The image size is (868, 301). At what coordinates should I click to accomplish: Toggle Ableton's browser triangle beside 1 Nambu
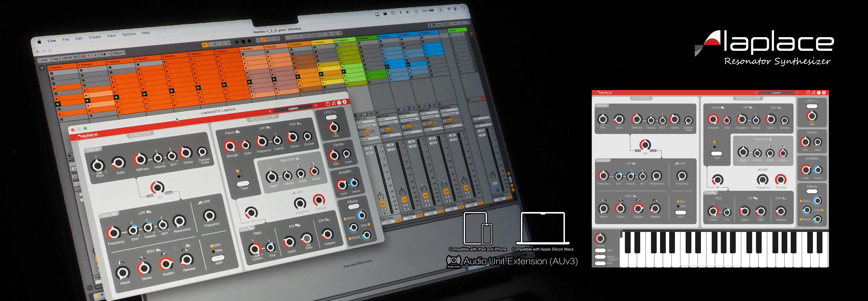42,68
